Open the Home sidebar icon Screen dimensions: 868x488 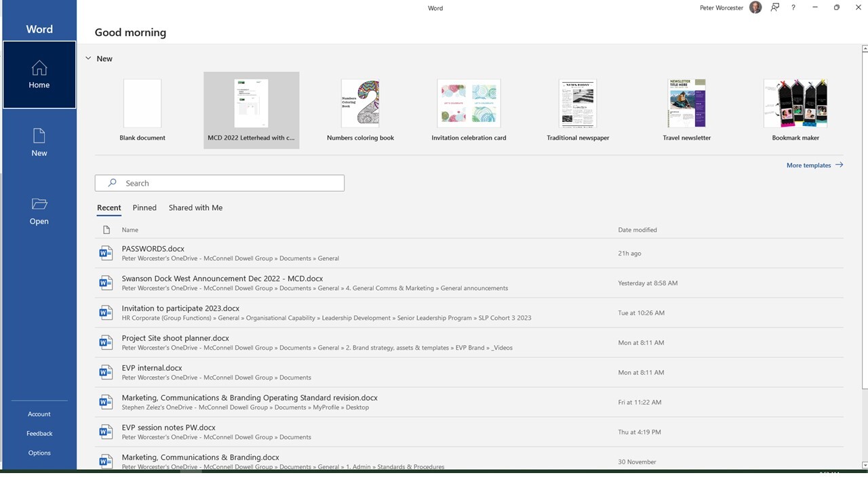pos(39,68)
